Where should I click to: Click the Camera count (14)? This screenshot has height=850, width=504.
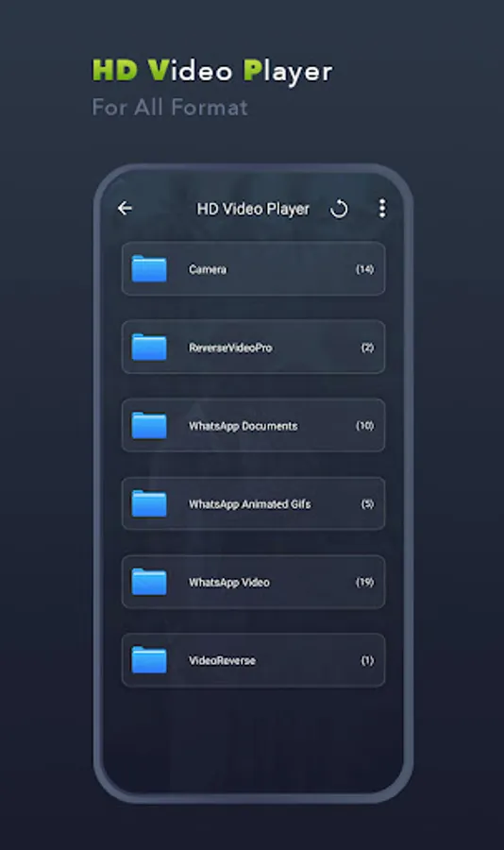pyautogui.click(x=364, y=269)
